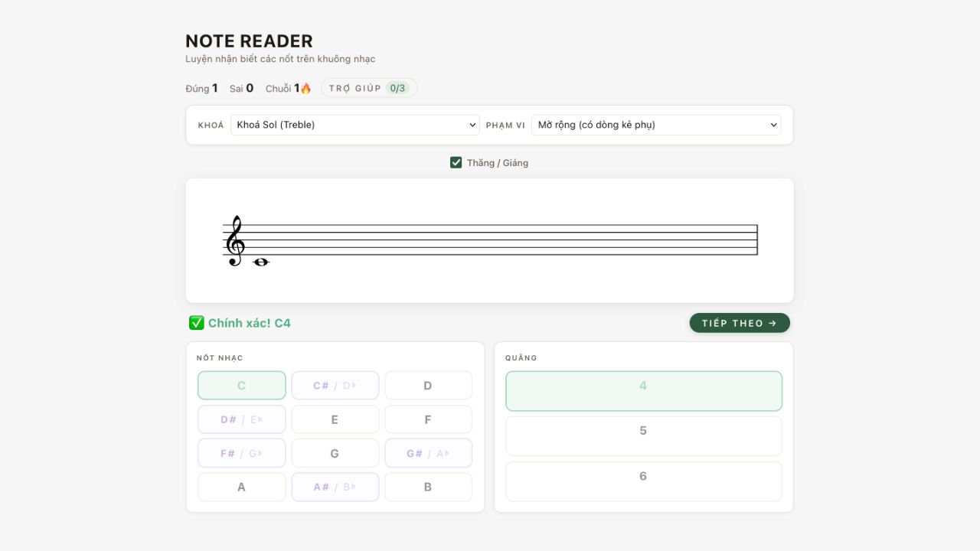The width and height of the screenshot is (980, 551).
Task: Click the whole note on the staff
Action: pyautogui.click(x=261, y=262)
